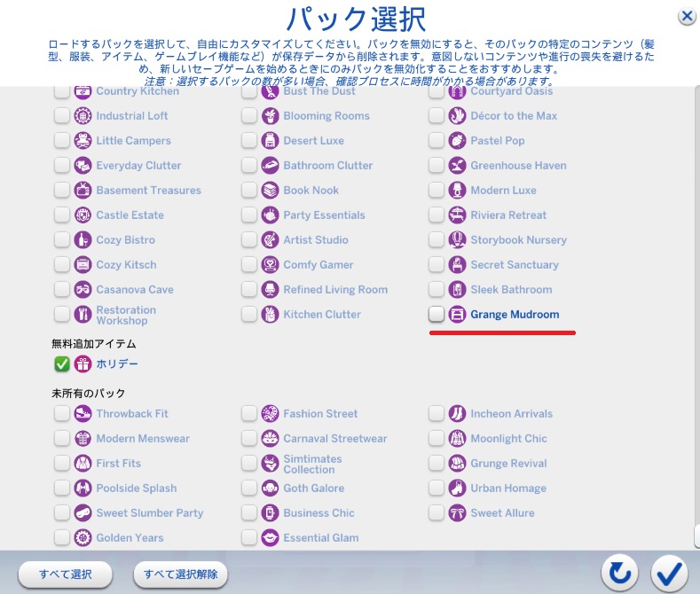This screenshot has width=700, height=594.
Task: Click the Essential Glam lips icon
Action: (270, 538)
